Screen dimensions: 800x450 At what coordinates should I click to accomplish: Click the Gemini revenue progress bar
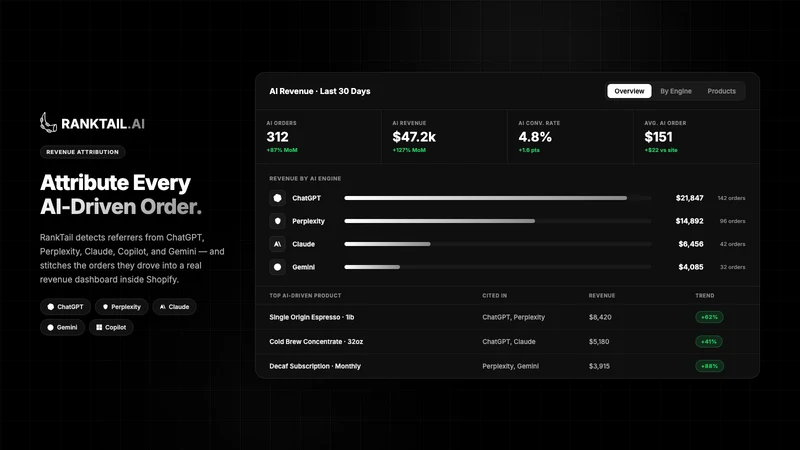(497, 267)
